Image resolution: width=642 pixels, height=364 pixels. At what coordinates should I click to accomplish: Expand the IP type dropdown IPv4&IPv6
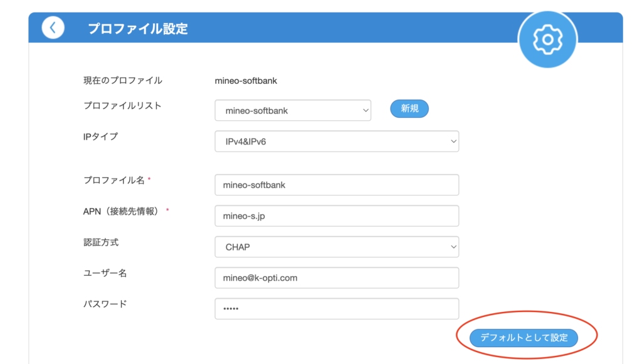(337, 142)
